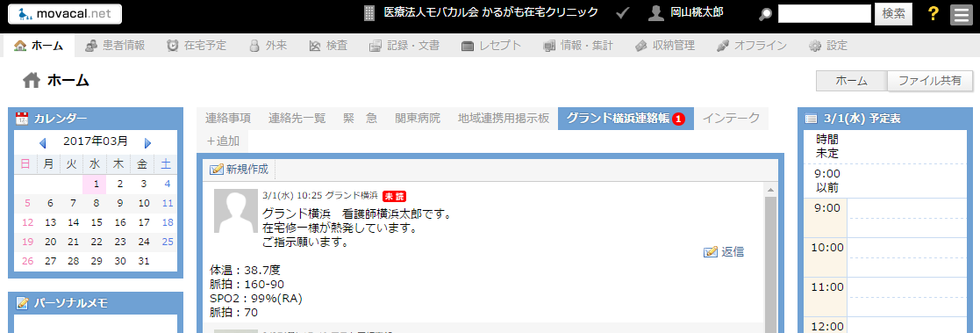Switch to the 関東病院 board tab
Viewport: 980px width, 333px height.
[418, 119]
